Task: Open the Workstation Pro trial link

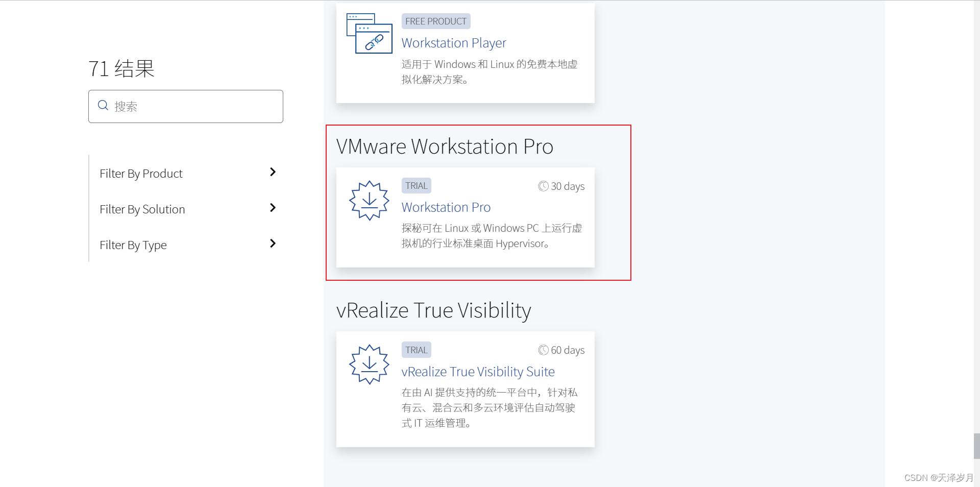Action: point(446,207)
